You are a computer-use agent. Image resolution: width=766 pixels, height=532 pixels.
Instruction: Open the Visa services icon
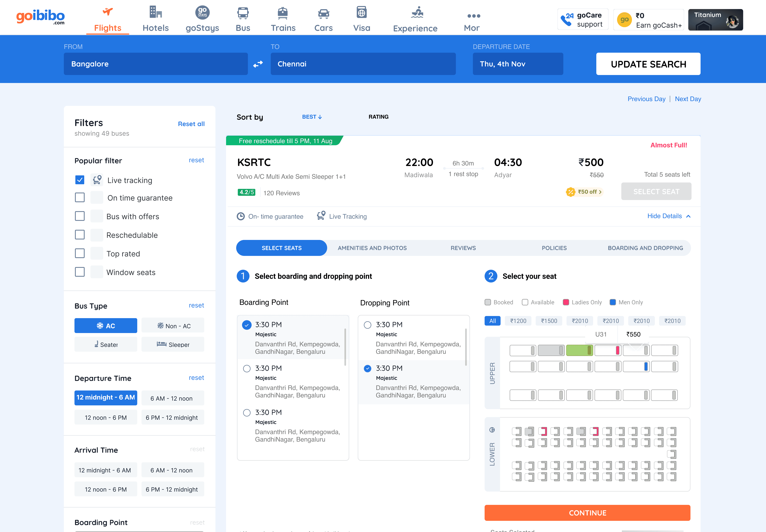coord(362,12)
